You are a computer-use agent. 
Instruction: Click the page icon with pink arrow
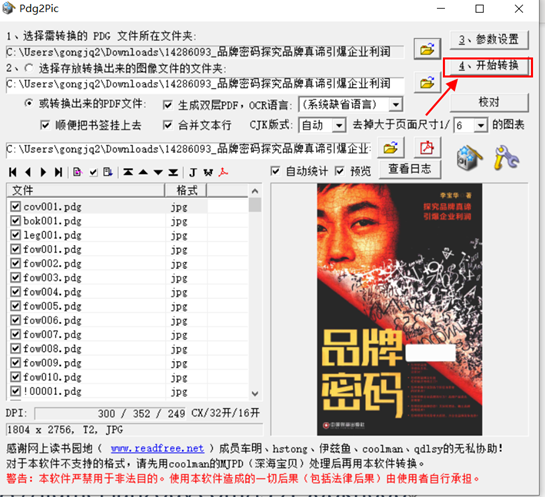pos(78,172)
